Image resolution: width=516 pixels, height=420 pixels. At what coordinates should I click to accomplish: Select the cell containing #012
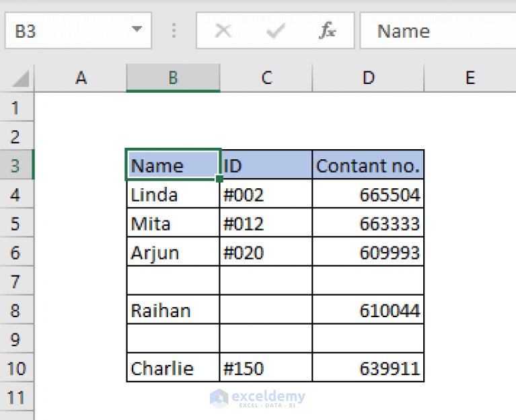pyautogui.click(x=266, y=222)
